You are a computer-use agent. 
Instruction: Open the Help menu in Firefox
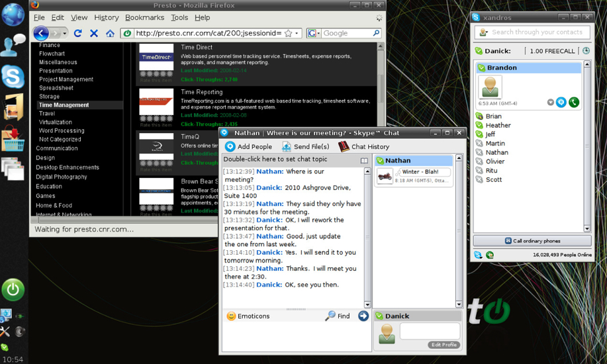click(x=202, y=17)
